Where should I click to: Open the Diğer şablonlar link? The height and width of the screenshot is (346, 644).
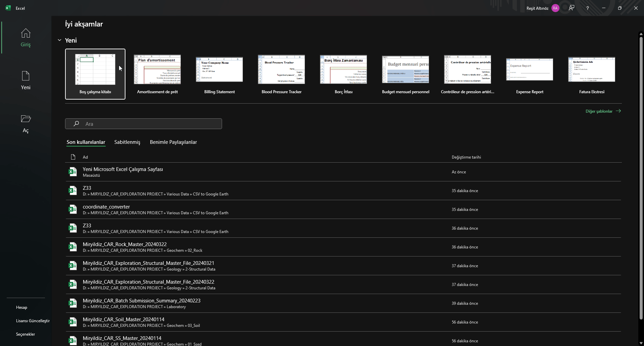pyautogui.click(x=603, y=111)
